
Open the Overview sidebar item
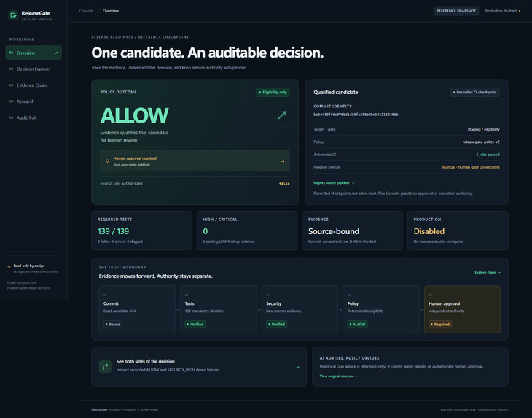34,53
